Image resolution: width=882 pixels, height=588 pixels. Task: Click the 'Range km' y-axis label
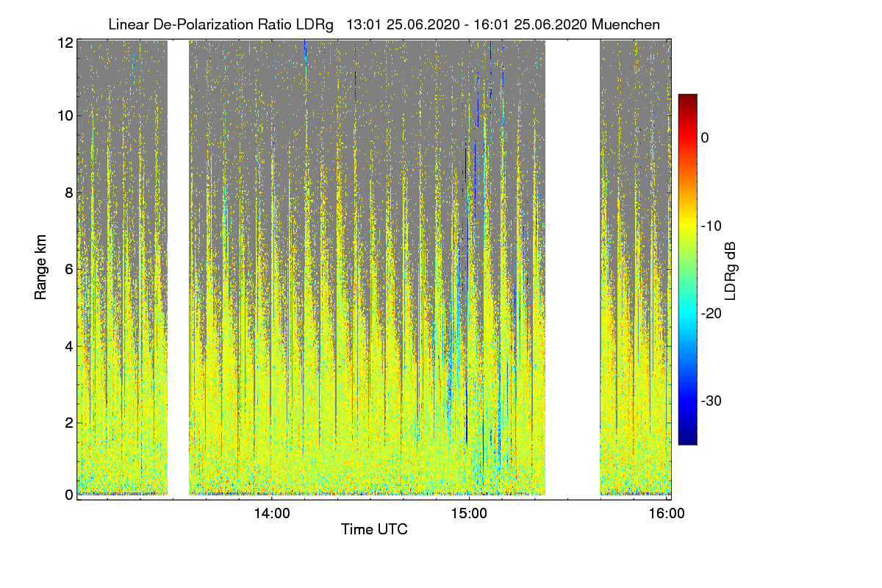pyautogui.click(x=40, y=268)
